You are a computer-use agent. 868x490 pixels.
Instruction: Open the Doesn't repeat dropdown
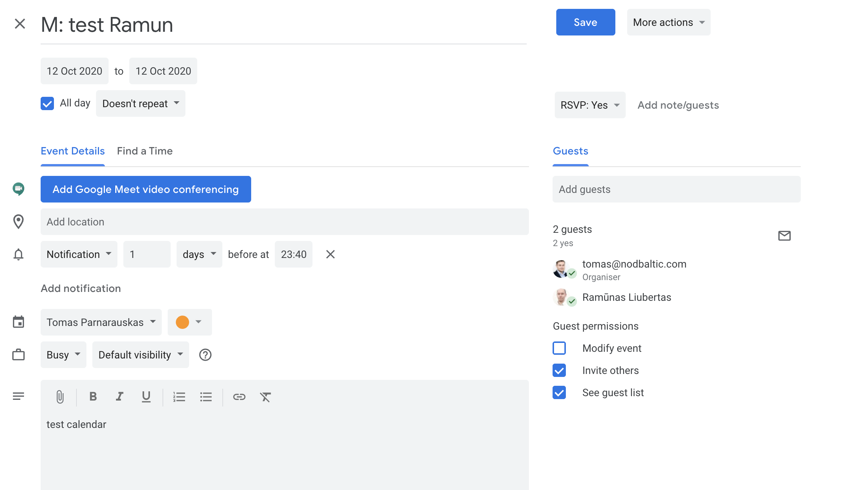click(x=140, y=103)
